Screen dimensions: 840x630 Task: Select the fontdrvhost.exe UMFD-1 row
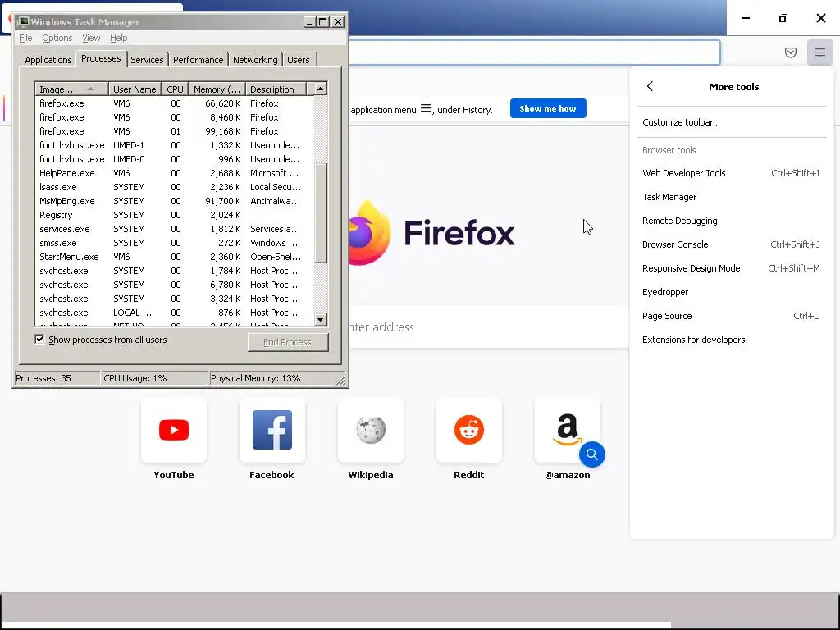(x=174, y=145)
